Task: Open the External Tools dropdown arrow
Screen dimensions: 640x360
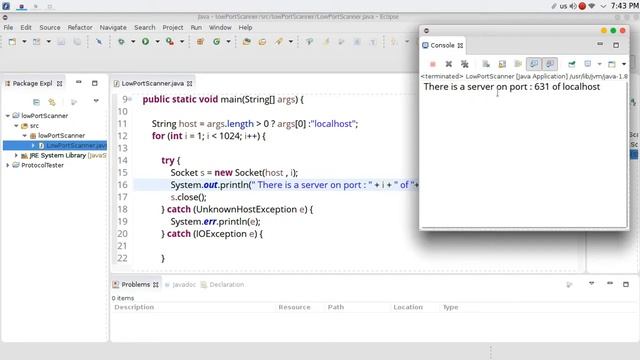Action: (182, 42)
